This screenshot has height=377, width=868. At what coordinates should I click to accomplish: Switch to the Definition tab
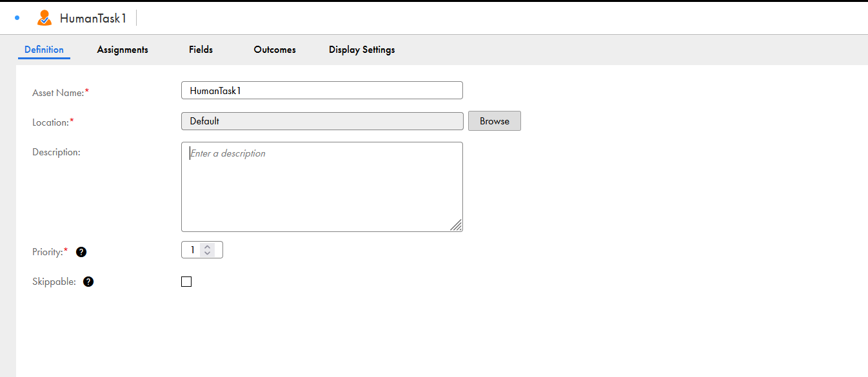[44, 50]
